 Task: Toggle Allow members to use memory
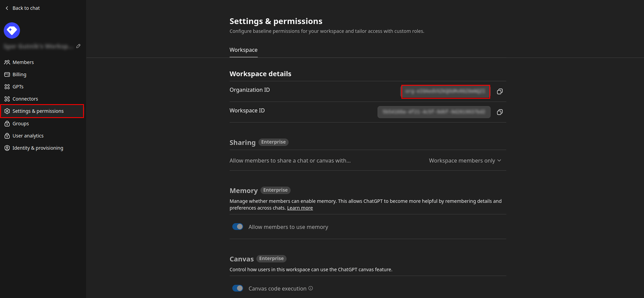[238, 227]
